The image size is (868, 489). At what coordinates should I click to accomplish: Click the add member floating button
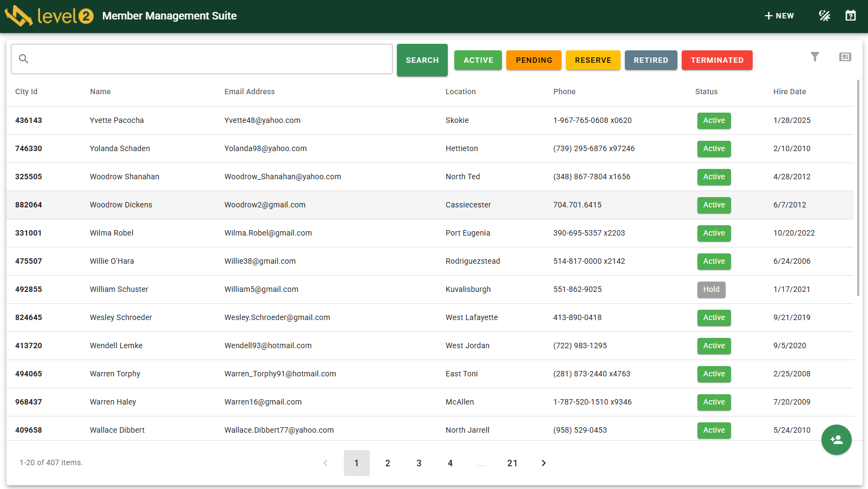837,440
